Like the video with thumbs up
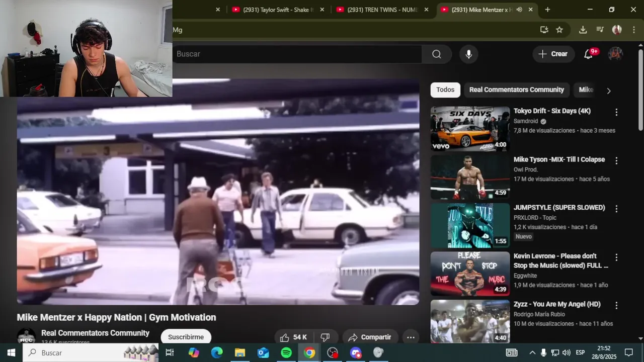 tap(293, 337)
